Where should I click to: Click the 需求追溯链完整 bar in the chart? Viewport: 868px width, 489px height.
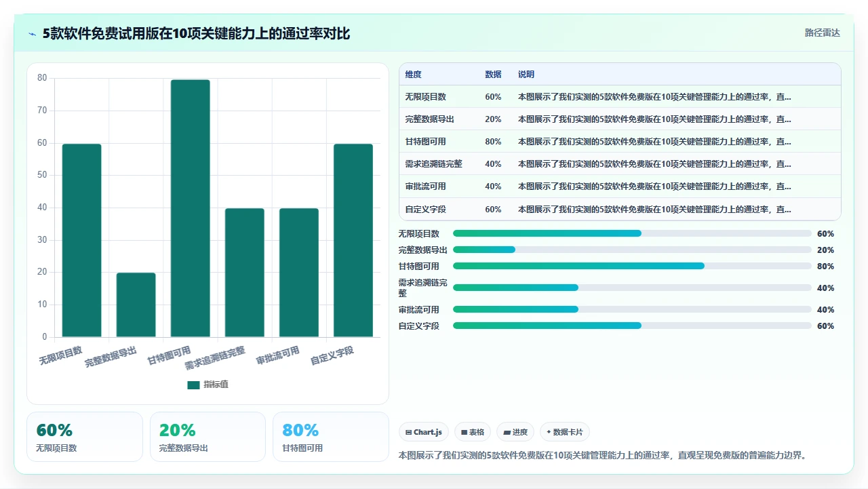pyautogui.click(x=244, y=273)
